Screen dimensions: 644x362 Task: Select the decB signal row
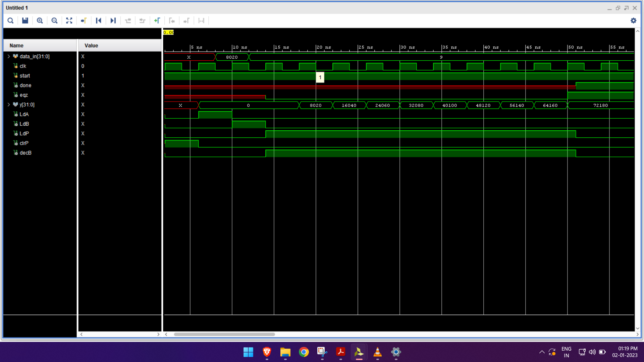25,153
